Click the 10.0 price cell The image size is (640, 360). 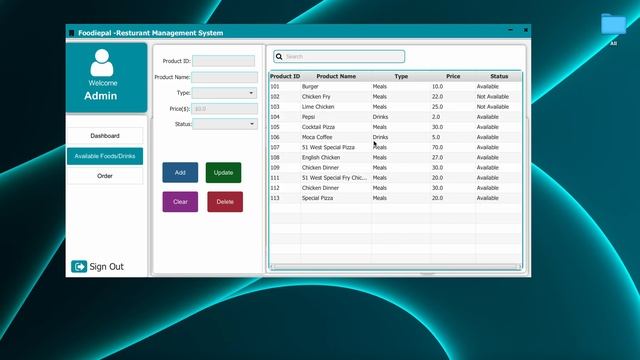click(453, 87)
